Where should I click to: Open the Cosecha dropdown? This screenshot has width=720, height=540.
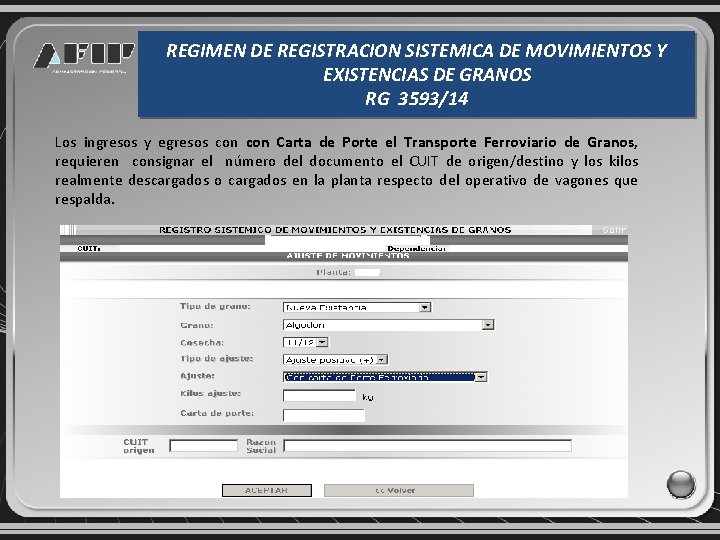click(305, 342)
